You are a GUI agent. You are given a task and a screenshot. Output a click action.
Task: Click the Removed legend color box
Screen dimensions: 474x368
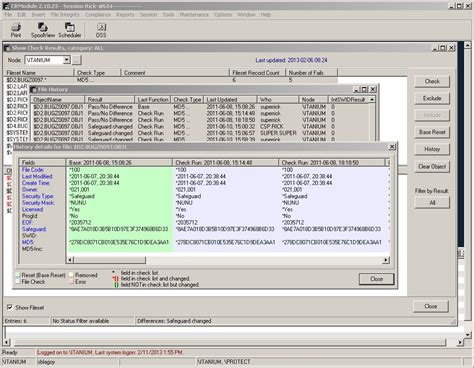pyautogui.click(x=71, y=275)
